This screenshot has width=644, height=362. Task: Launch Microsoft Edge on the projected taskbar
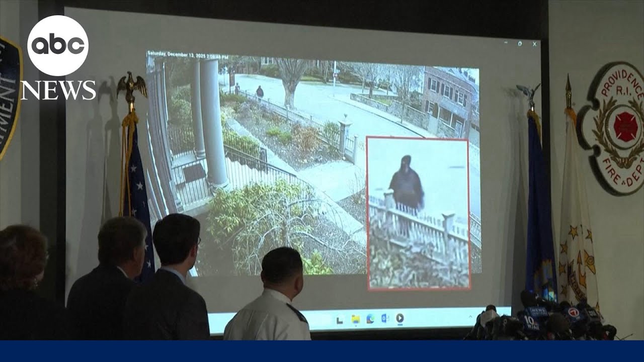(x=370, y=318)
